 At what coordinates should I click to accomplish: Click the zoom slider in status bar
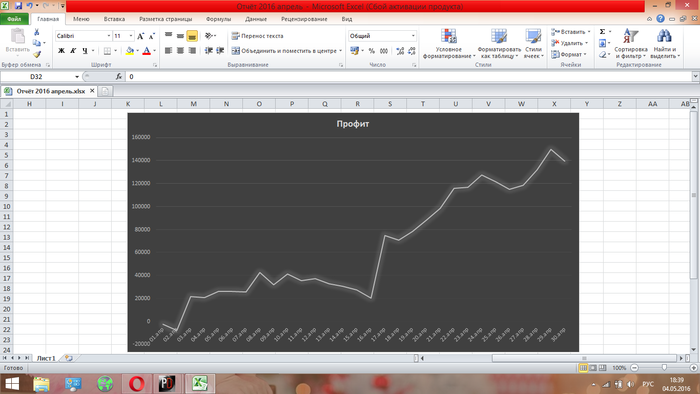pyautogui.click(x=664, y=368)
